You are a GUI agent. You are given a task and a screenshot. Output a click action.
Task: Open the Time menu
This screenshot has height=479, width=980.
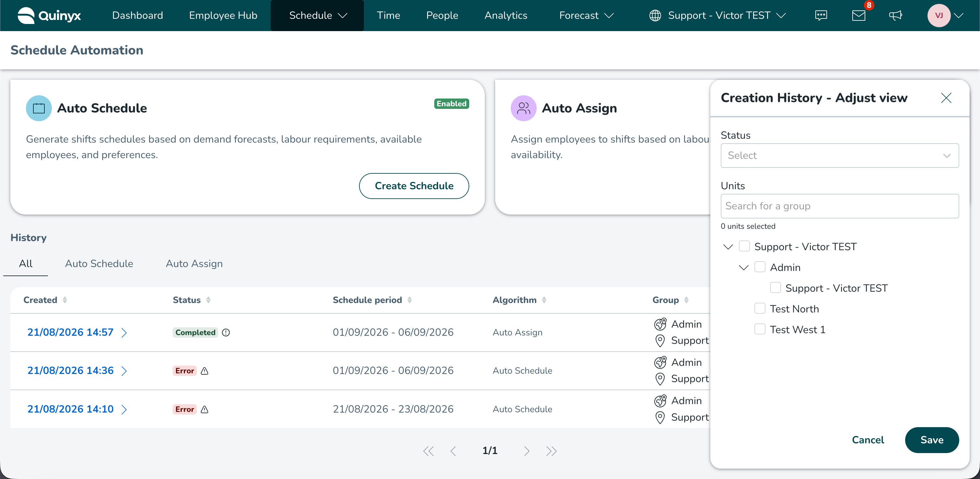tap(389, 16)
